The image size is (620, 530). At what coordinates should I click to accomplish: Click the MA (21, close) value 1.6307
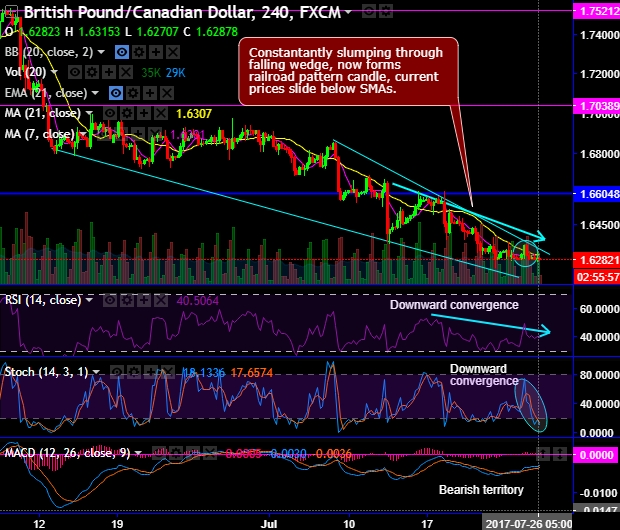tap(194, 114)
